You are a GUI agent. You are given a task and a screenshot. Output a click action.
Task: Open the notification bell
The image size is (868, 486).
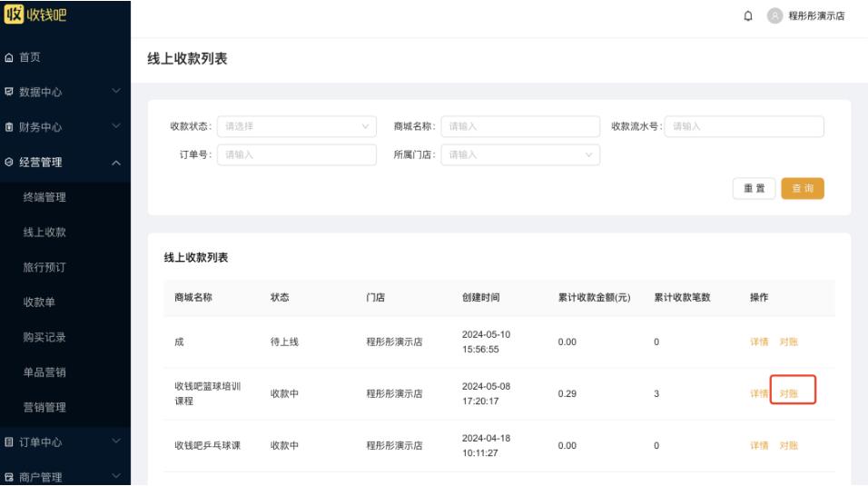click(748, 16)
